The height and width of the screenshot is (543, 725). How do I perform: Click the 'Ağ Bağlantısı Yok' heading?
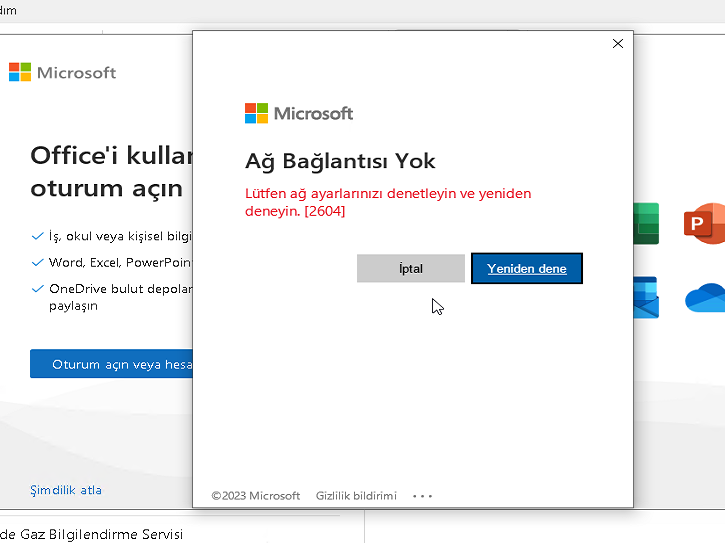click(x=340, y=161)
